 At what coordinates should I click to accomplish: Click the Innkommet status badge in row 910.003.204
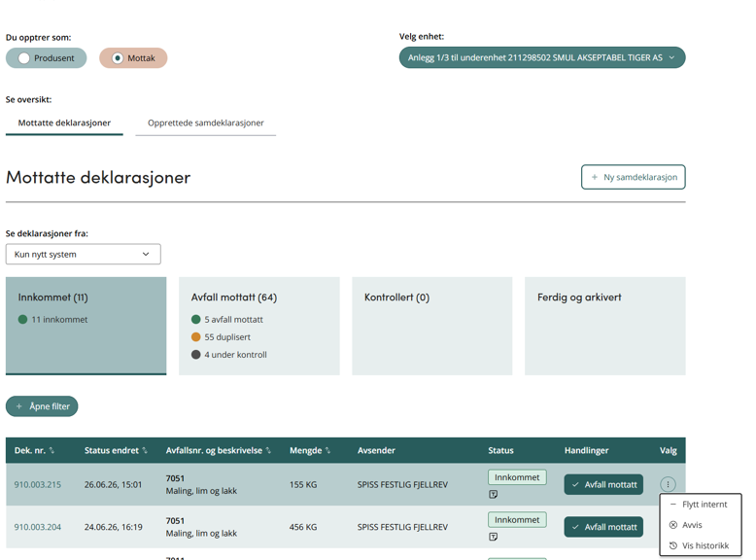(517, 520)
